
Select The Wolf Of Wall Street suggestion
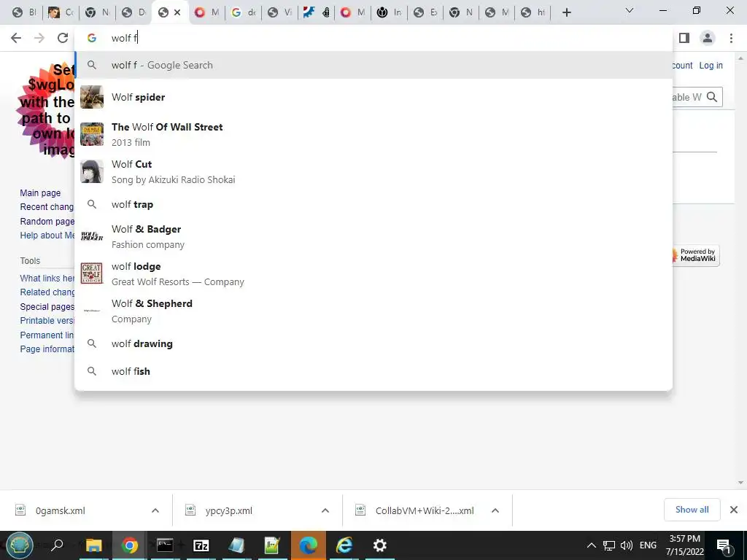374,134
